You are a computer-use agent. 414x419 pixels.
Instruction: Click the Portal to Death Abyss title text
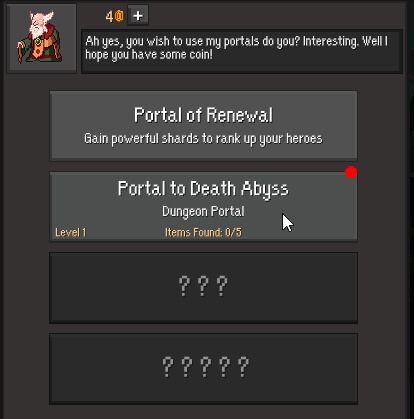pos(203,189)
